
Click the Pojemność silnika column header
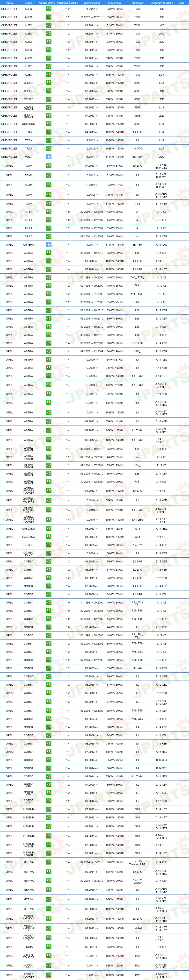(67, 3)
